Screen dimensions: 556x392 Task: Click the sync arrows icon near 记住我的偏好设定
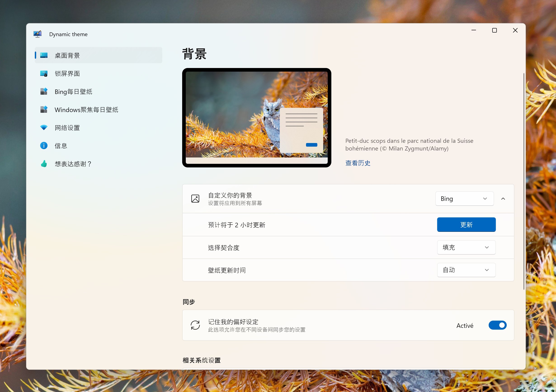(195, 325)
